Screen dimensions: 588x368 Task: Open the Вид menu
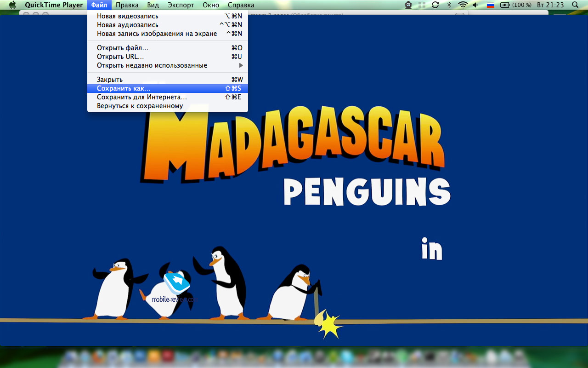pos(153,5)
